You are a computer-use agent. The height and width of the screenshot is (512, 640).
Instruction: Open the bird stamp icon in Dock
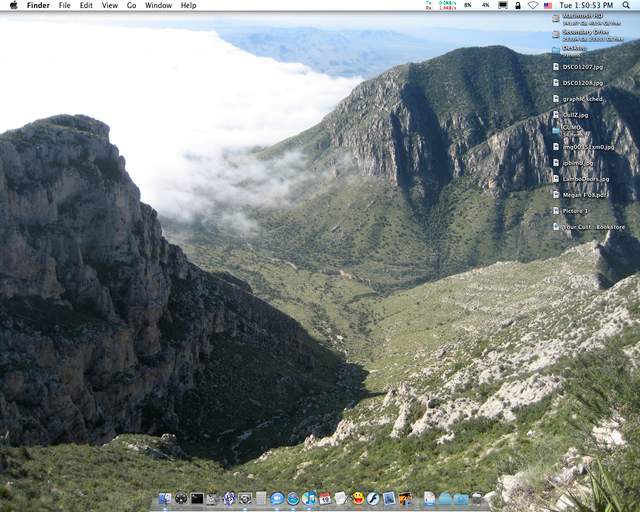point(389,499)
